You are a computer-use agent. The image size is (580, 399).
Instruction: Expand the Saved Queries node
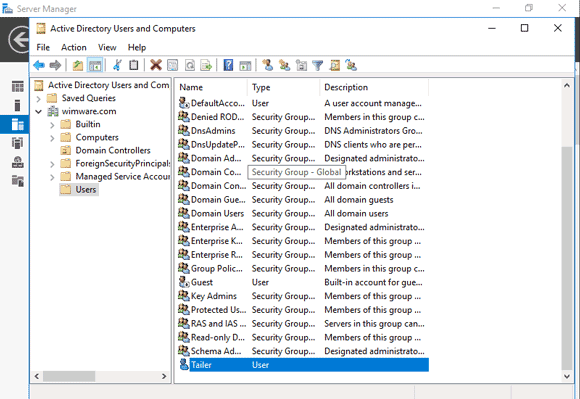pos(38,99)
